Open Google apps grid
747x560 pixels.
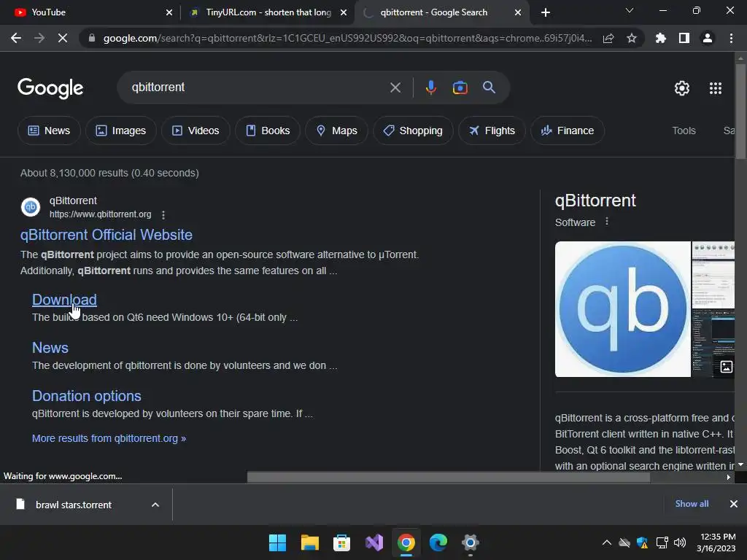[716, 88]
